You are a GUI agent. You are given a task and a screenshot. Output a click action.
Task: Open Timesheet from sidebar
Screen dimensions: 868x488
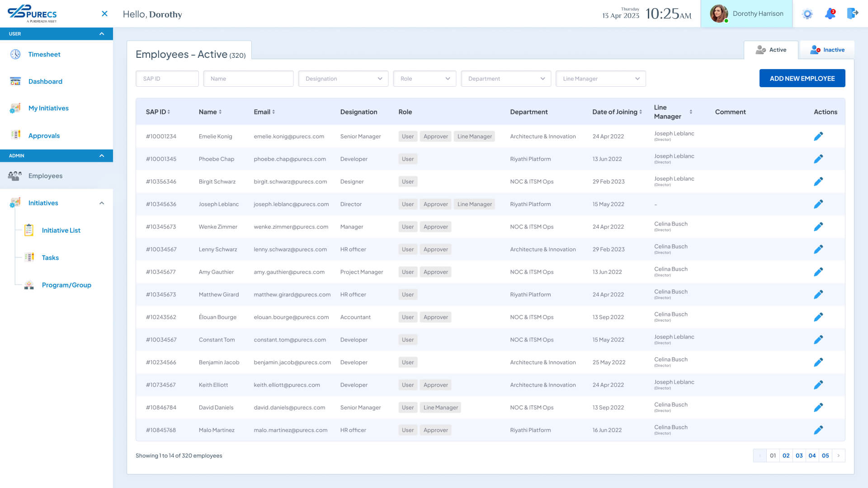point(44,54)
